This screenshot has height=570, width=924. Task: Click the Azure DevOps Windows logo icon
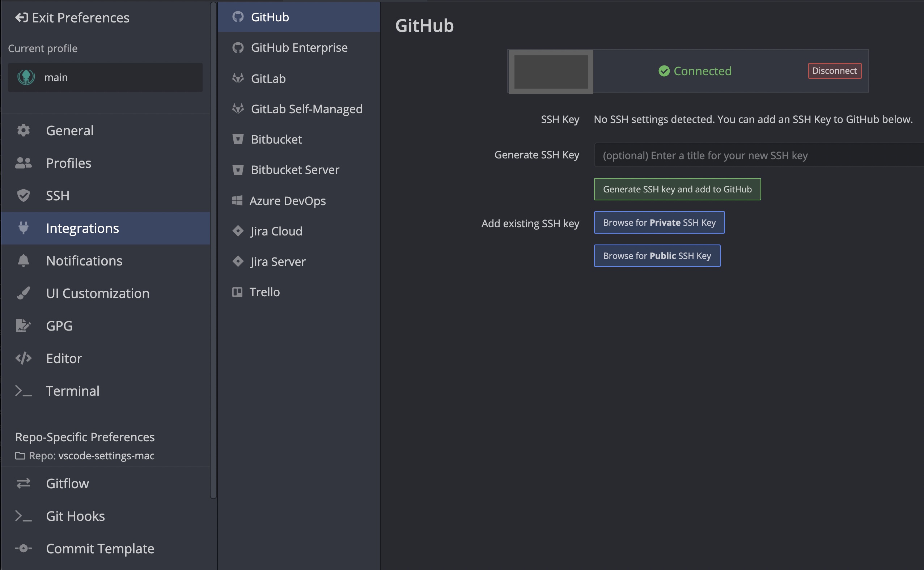pos(237,201)
